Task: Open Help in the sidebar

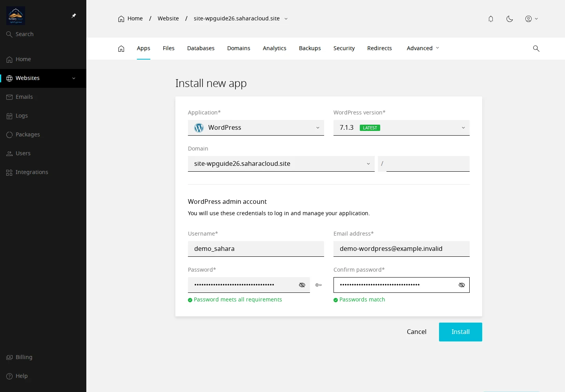Action: (43, 376)
